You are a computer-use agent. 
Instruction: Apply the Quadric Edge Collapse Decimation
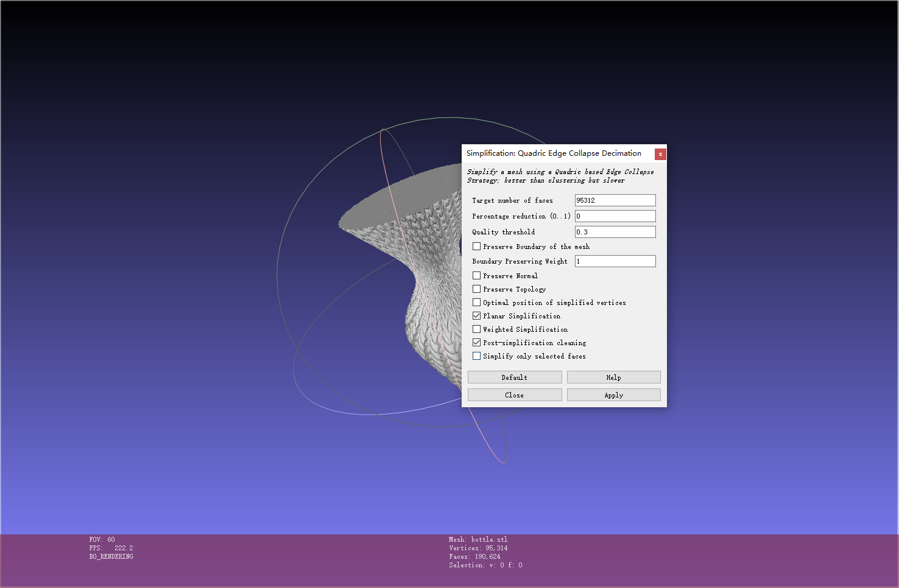[x=614, y=395]
